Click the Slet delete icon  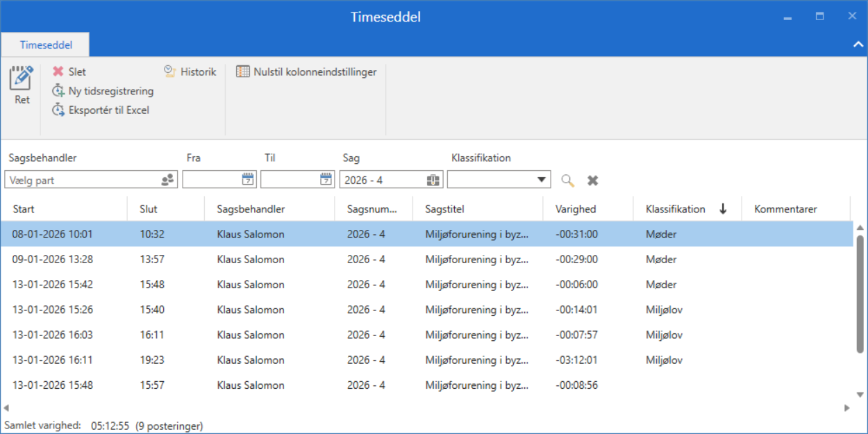point(58,72)
